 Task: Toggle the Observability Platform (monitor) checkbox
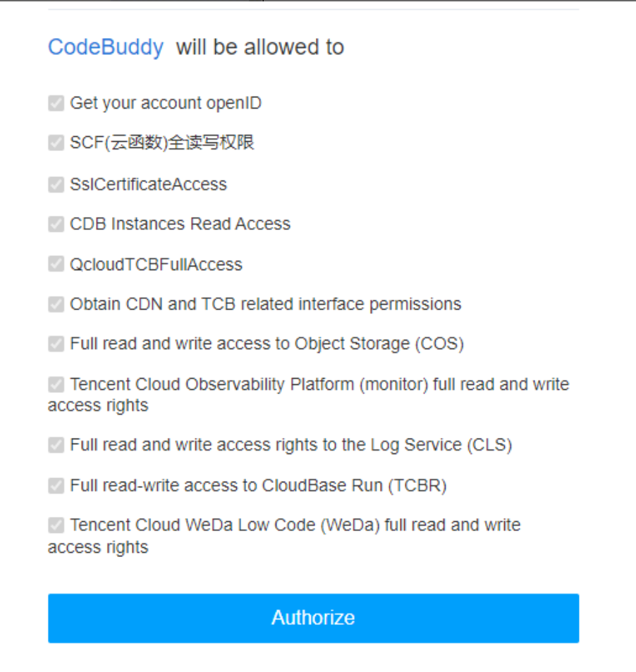(56, 384)
